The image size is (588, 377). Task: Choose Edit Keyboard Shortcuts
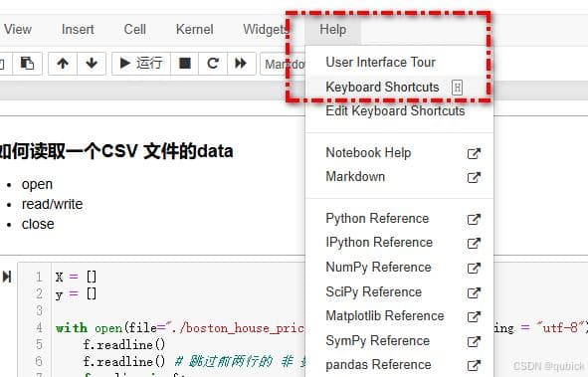click(x=399, y=111)
